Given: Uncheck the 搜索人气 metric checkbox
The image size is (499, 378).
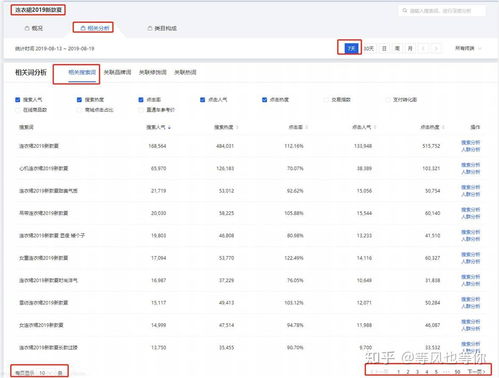Looking at the screenshot, I should (18, 100).
